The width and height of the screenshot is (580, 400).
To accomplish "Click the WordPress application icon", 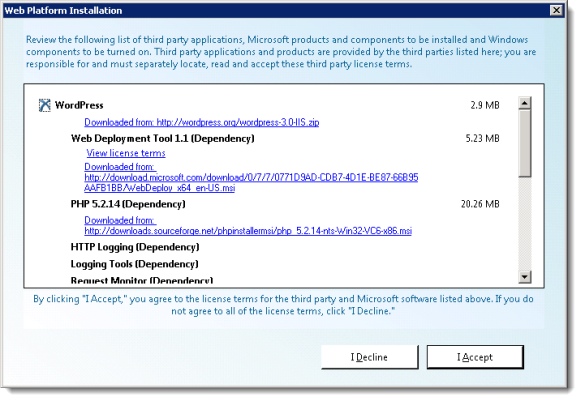I will (x=44, y=105).
